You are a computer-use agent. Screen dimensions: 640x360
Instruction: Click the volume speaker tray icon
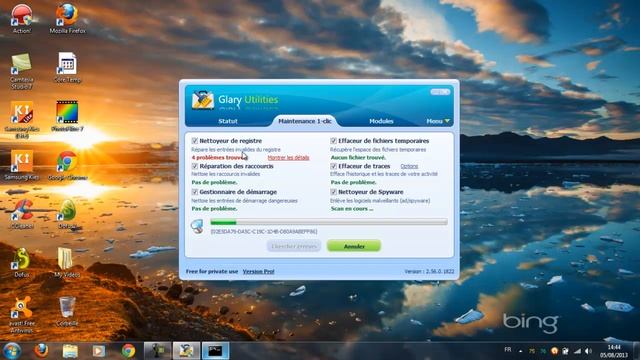pyautogui.click(x=588, y=351)
